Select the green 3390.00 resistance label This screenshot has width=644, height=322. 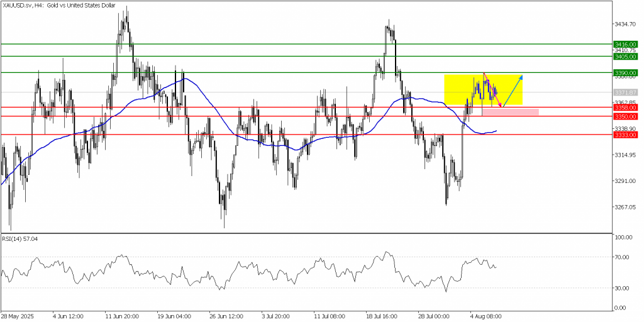click(x=627, y=73)
